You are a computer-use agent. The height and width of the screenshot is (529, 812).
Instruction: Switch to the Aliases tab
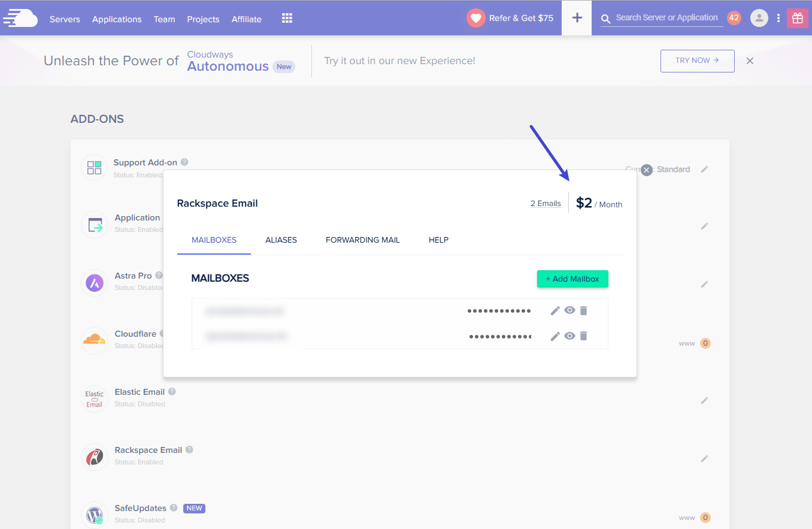tap(281, 240)
